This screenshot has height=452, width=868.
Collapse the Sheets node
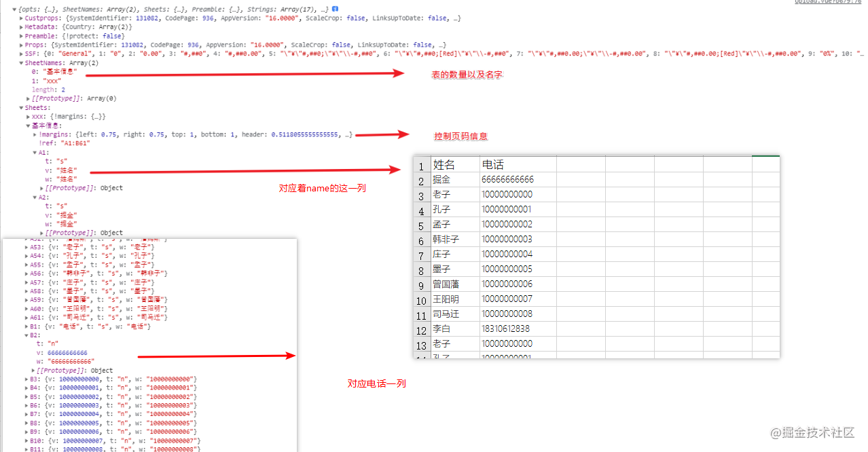point(35,107)
